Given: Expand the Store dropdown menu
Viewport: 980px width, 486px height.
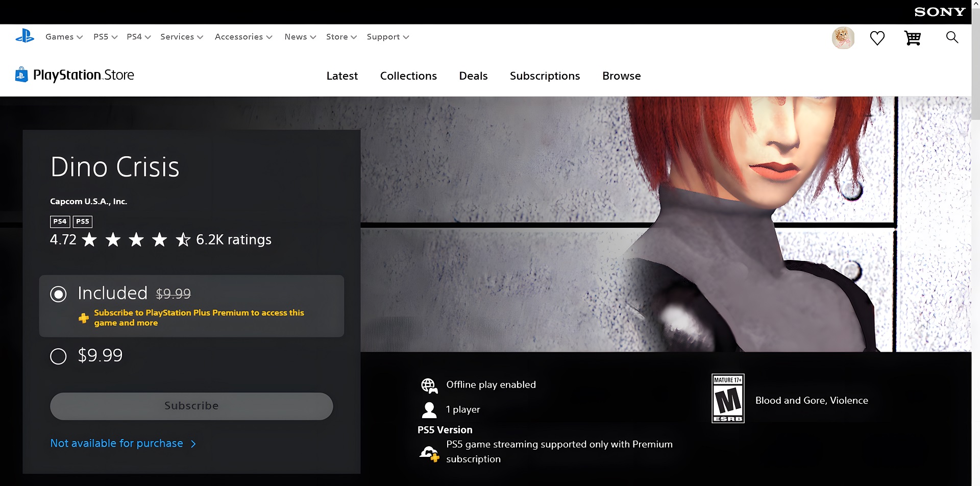Looking at the screenshot, I should click(341, 37).
